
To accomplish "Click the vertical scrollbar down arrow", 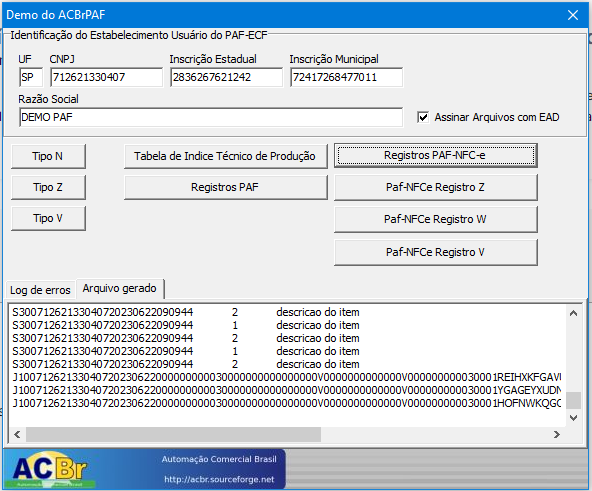I will tap(573, 417).
